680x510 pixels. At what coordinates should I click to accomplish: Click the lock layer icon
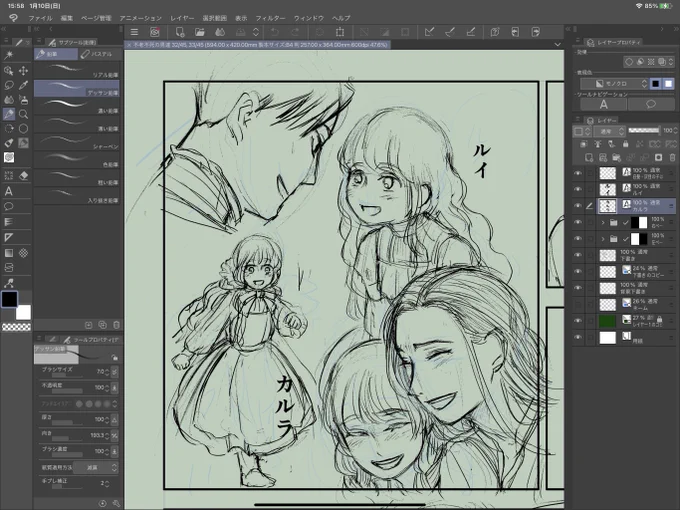tap(625, 144)
